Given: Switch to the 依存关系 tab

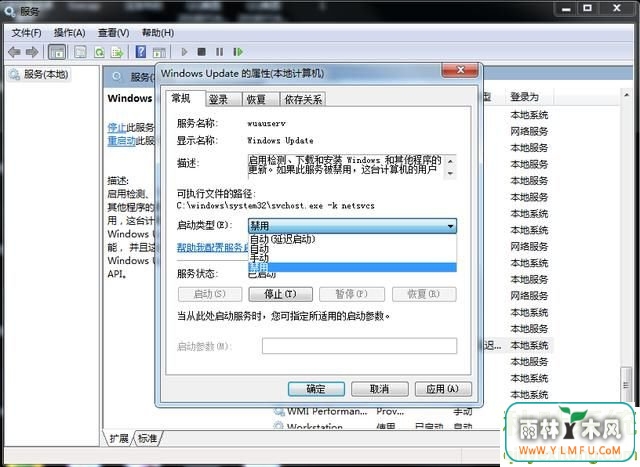Looking at the screenshot, I should [x=303, y=99].
